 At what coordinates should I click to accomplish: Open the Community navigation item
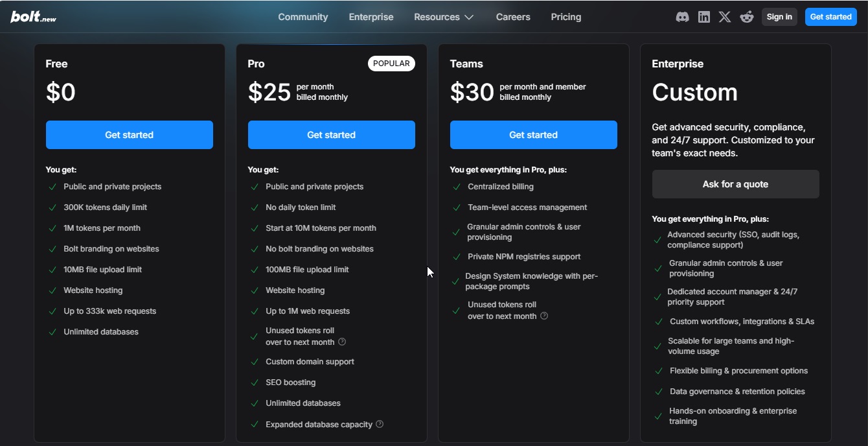(x=303, y=17)
